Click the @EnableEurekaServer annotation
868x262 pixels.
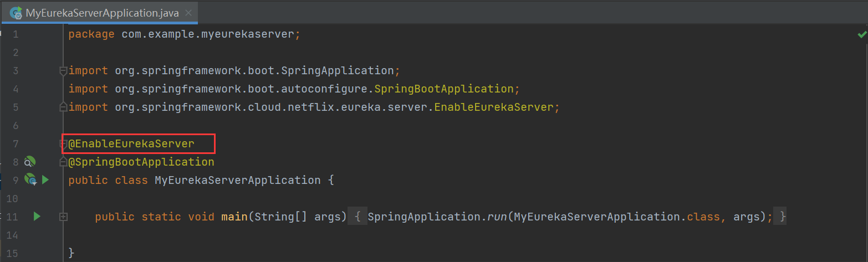coord(131,144)
